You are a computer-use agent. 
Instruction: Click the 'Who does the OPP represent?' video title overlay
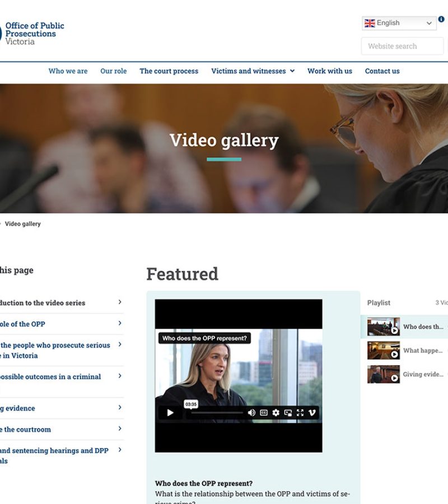click(x=204, y=338)
